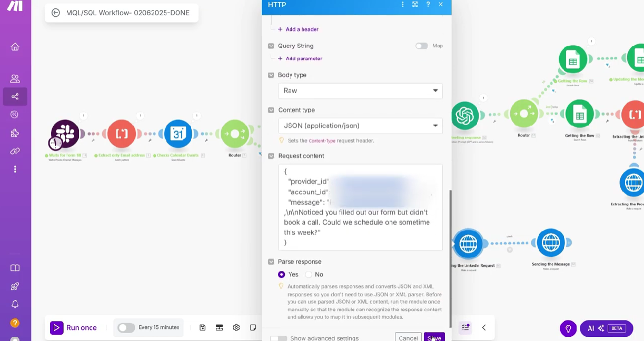Open the run bubble above Google Calendar module
The width and height of the screenshot is (644, 341).
pos(196,116)
